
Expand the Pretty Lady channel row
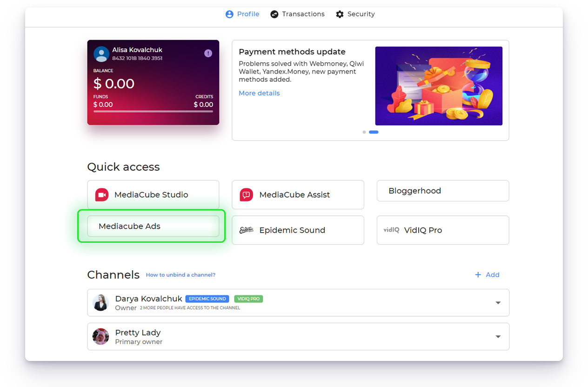click(x=498, y=337)
